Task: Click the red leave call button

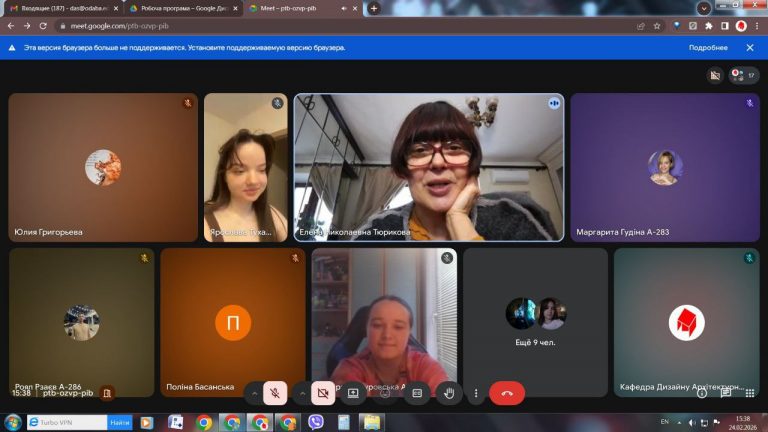Action: 507,393
